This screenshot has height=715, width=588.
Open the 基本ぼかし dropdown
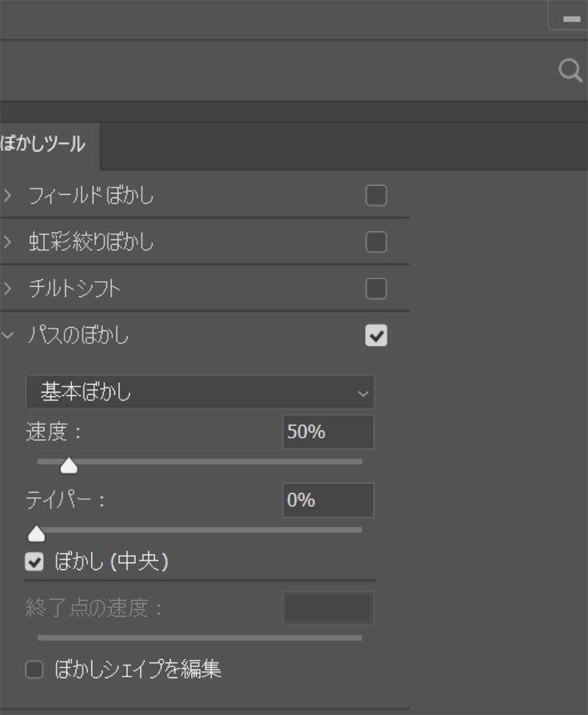tap(200, 392)
